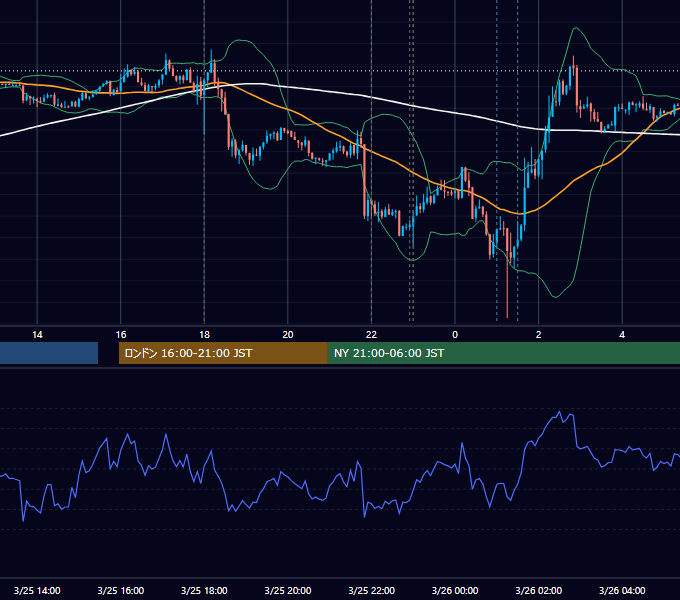Click the 3/26 02:00 date label

[x=538, y=590]
